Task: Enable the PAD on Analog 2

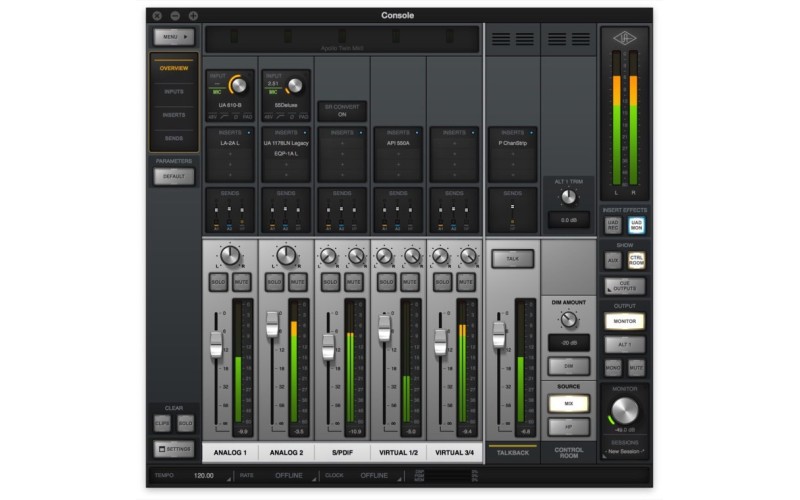Action: click(x=304, y=117)
